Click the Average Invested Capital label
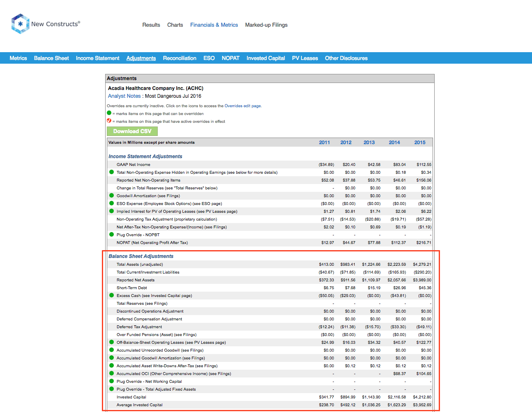This screenshot has height=412, width=532. (140, 405)
